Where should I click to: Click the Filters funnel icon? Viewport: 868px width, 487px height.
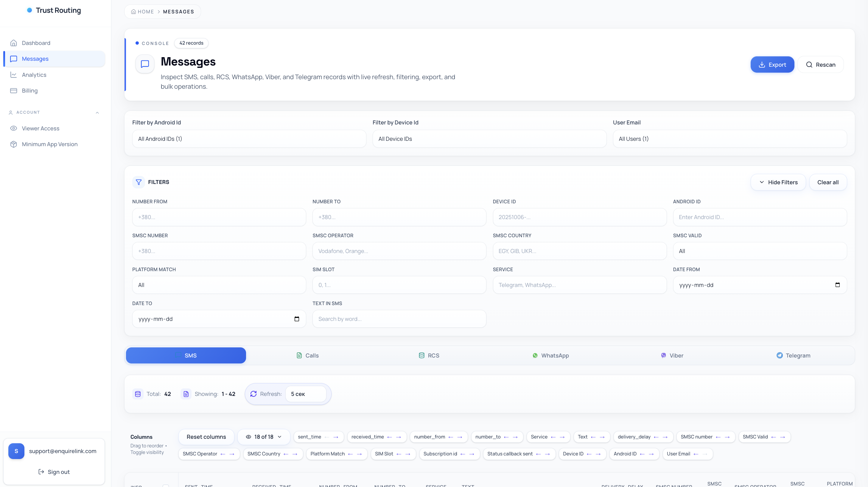[139, 182]
